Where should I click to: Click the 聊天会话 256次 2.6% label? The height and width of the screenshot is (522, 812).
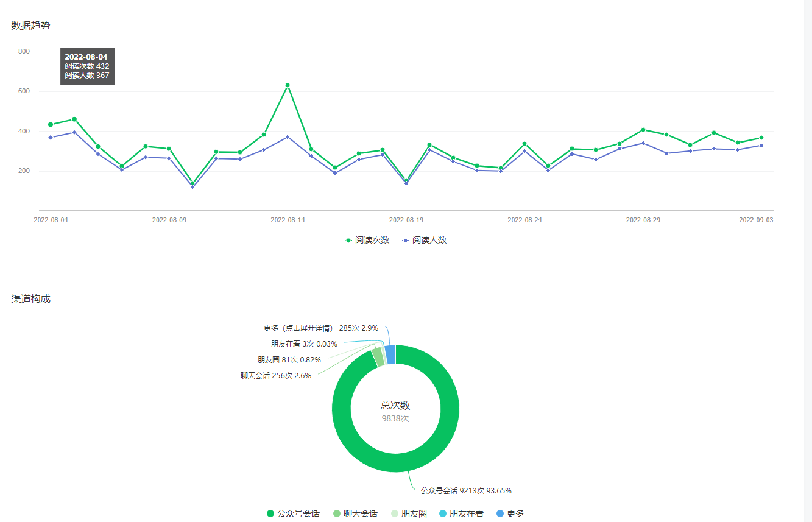click(x=276, y=376)
